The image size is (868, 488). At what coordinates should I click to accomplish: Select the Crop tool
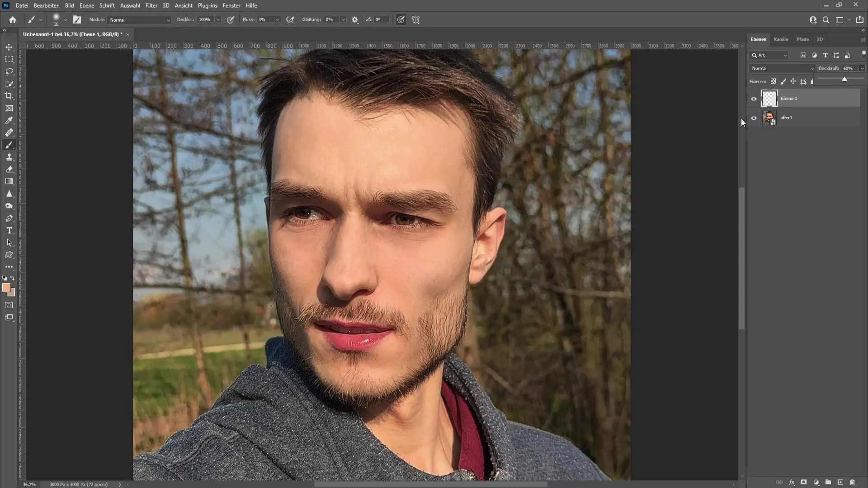click(x=9, y=95)
